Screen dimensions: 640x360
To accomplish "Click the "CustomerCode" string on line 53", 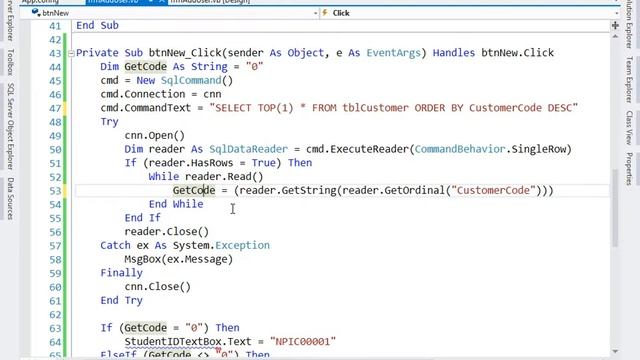I will [493, 191].
